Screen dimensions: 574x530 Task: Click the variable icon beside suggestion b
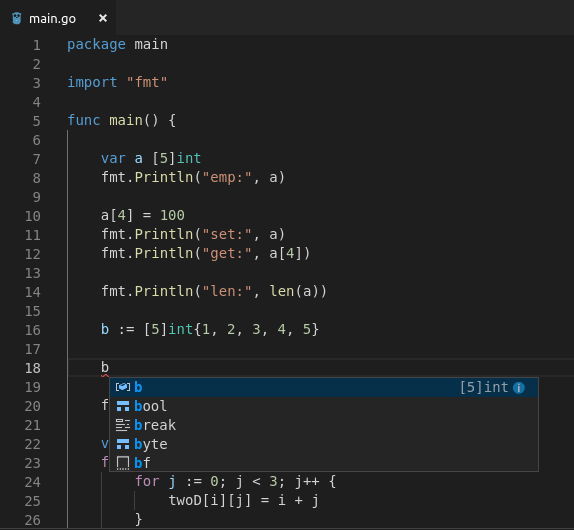pyautogui.click(x=123, y=387)
